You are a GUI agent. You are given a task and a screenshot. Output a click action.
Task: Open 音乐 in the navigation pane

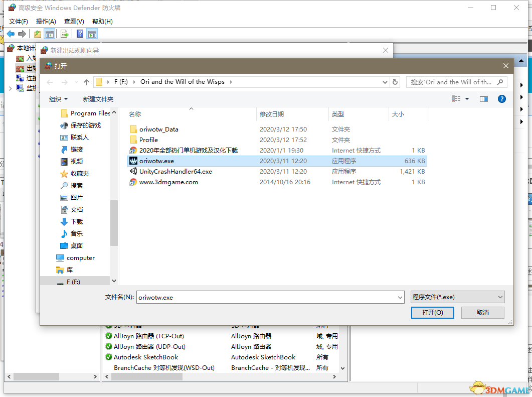[71, 234]
